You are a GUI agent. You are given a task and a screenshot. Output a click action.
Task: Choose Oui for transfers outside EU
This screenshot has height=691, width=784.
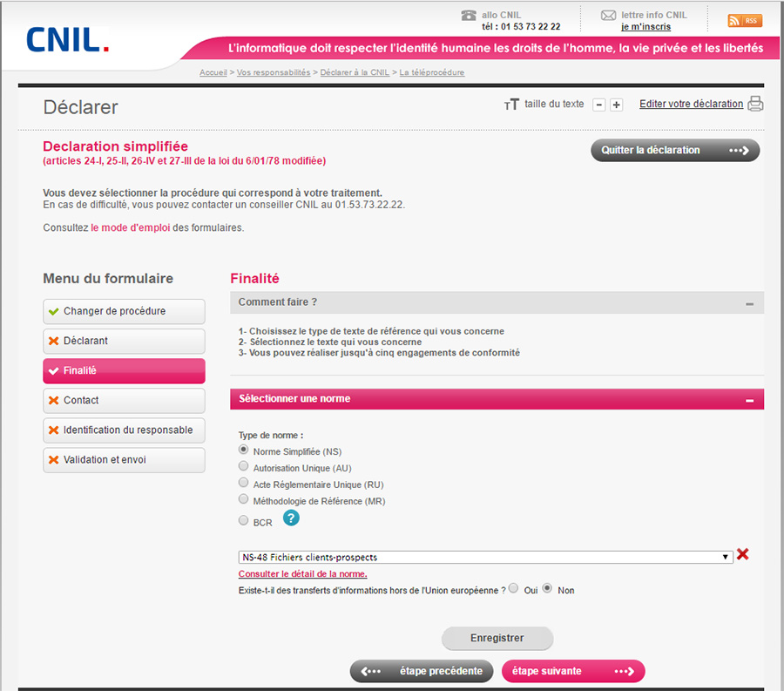513,588
